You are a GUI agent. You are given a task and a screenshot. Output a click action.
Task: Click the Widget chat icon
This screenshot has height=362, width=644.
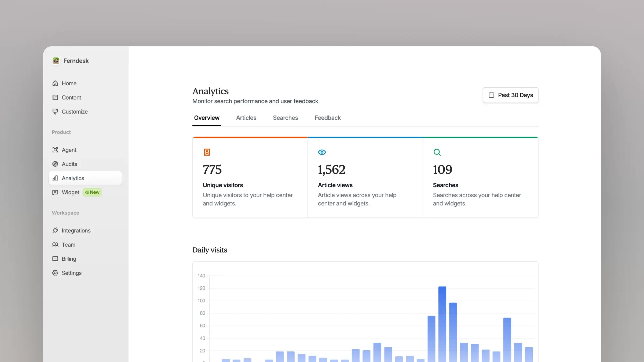[x=55, y=193]
